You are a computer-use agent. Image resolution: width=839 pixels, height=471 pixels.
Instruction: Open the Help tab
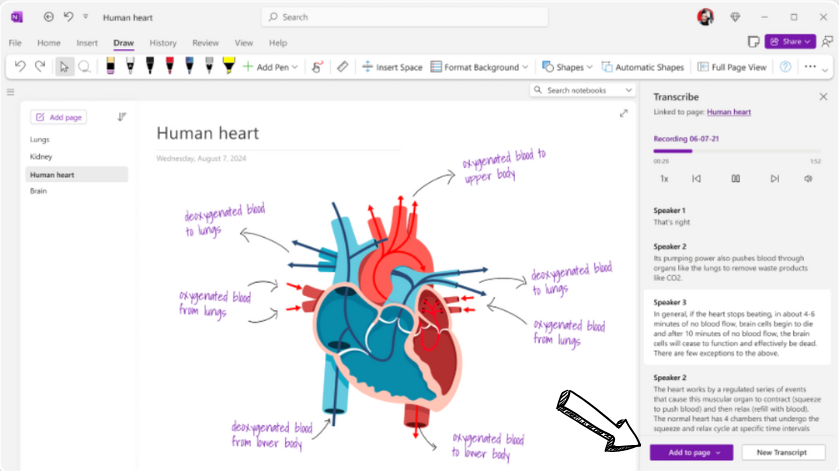coord(278,43)
